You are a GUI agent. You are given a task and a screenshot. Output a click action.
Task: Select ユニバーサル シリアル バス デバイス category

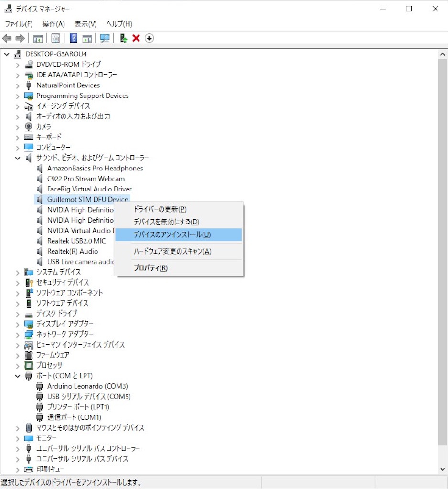(x=82, y=459)
